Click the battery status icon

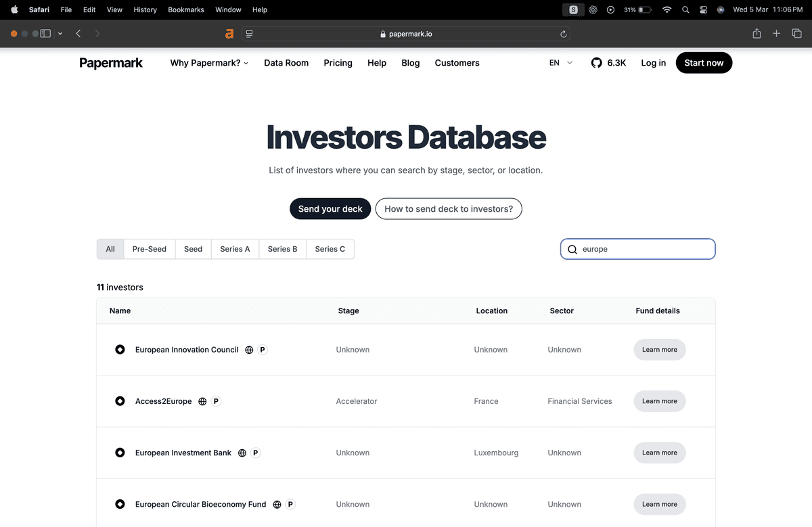[645, 9]
